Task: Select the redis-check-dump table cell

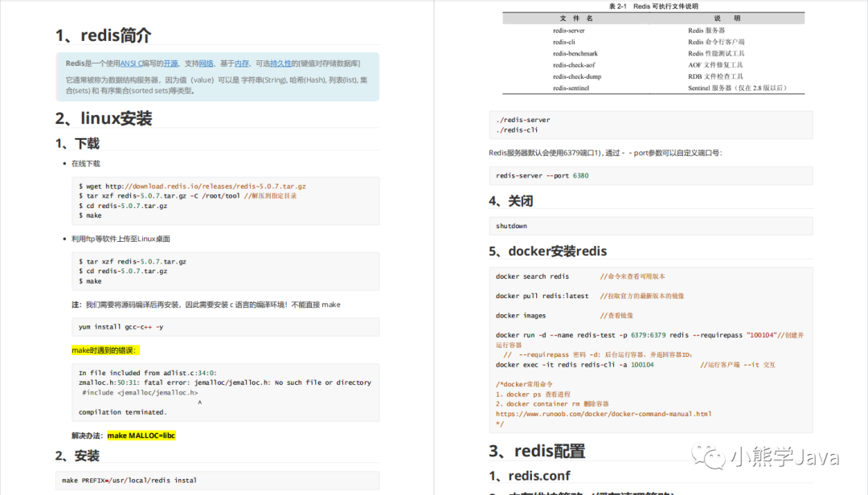Action: [577, 77]
